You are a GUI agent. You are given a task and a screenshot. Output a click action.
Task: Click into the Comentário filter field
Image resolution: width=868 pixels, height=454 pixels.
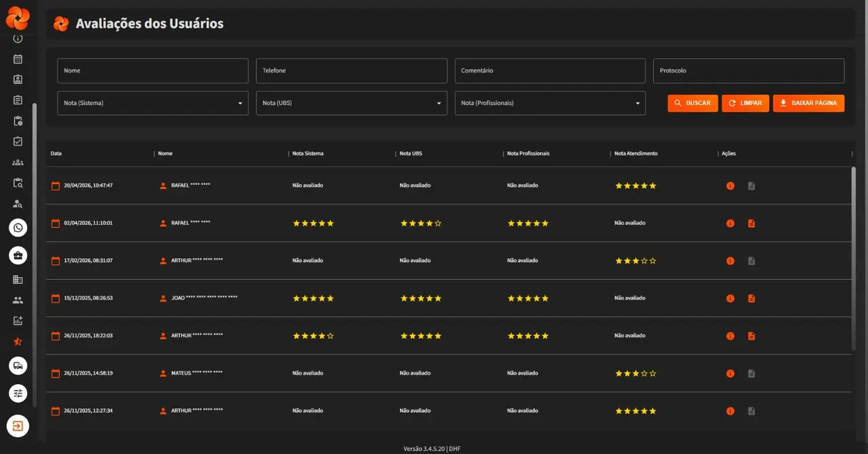[550, 70]
